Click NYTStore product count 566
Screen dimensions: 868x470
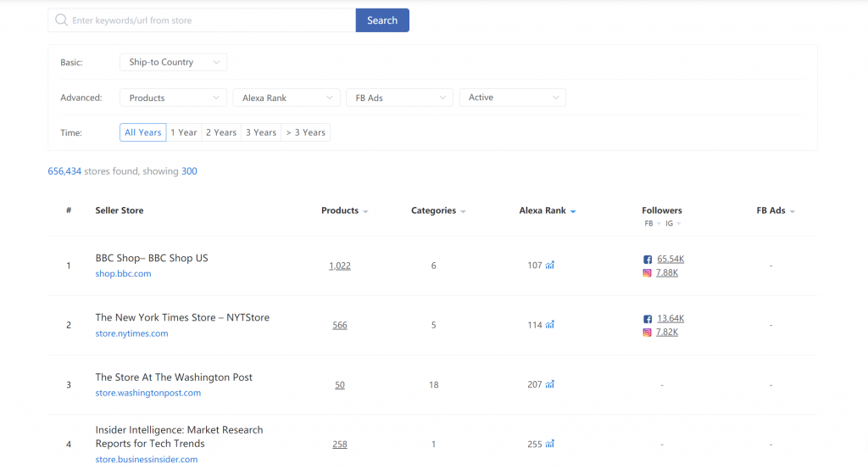[340, 325]
